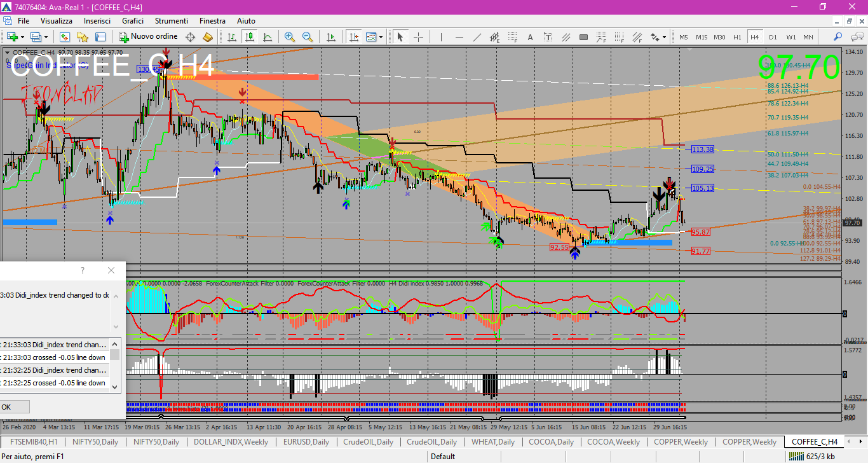Image resolution: width=868 pixels, height=463 pixels.
Task: Zoom out of the chart
Action: (x=308, y=37)
